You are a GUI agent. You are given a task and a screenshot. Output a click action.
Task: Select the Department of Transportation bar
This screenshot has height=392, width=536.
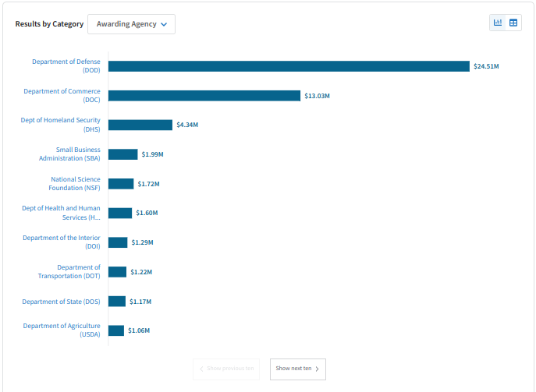click(117, 272)
